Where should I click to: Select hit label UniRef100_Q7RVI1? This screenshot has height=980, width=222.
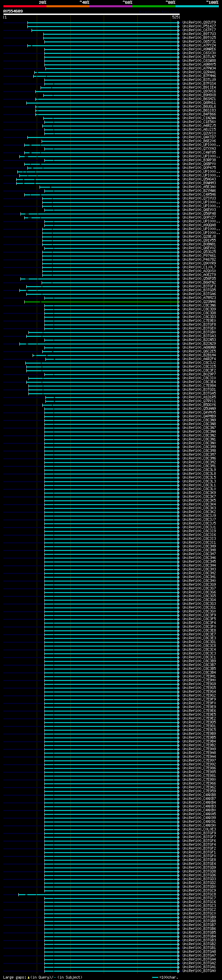[199, 401]
